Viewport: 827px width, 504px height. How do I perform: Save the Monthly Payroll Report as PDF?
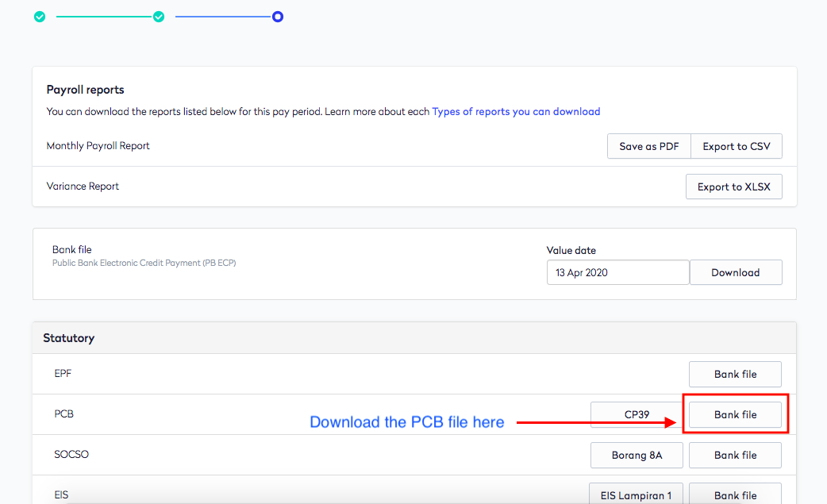pos(648,146)
